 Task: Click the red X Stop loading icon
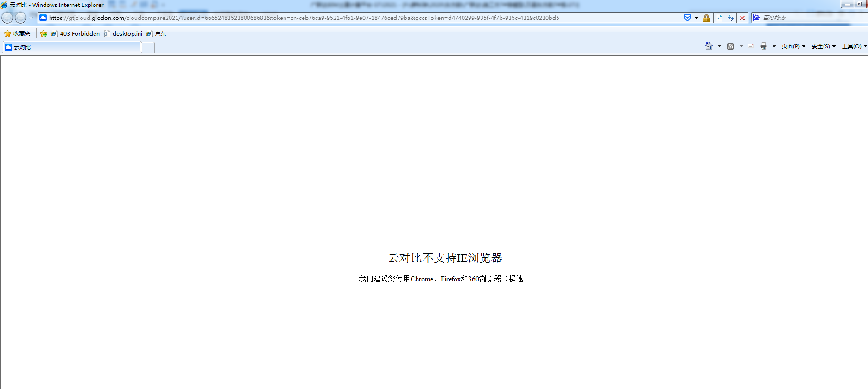742,18
